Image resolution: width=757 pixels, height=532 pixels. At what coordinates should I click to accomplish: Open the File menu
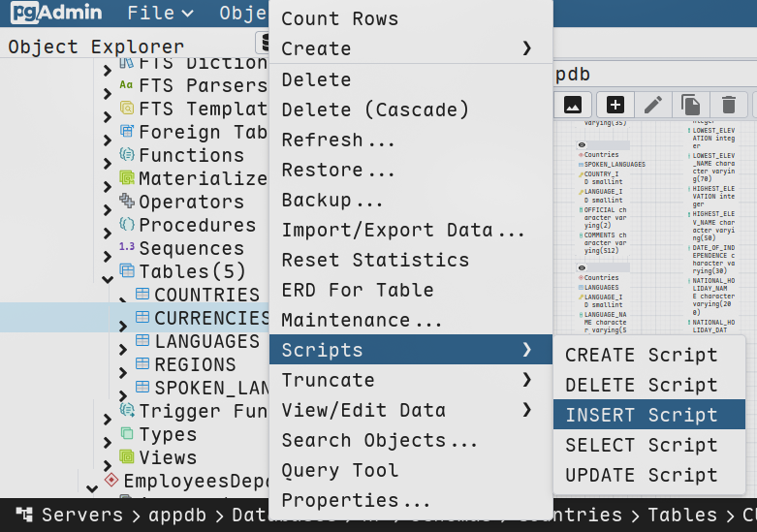160,14
